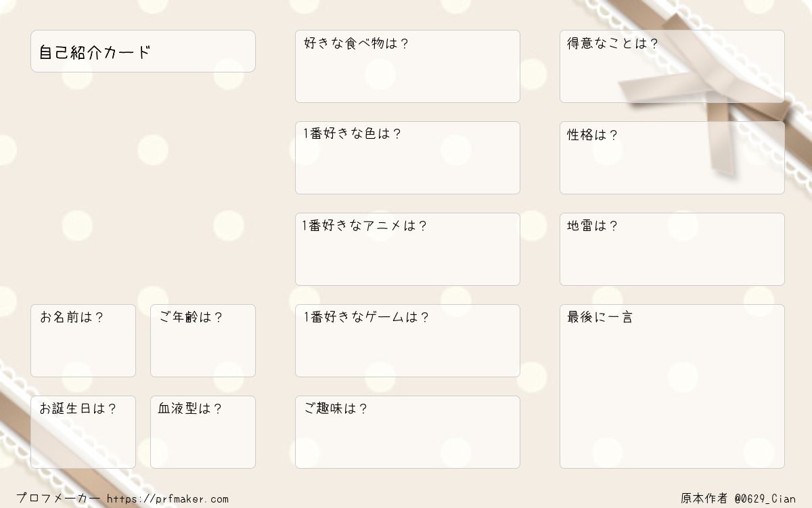Click the 1番好きな色は? box

(407, 158)
